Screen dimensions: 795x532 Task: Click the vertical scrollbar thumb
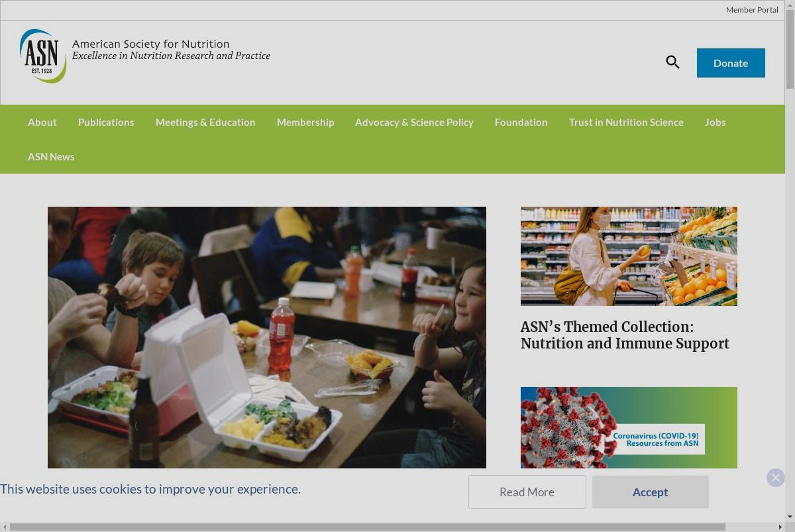pyautogui.click(x=790, y=49)
